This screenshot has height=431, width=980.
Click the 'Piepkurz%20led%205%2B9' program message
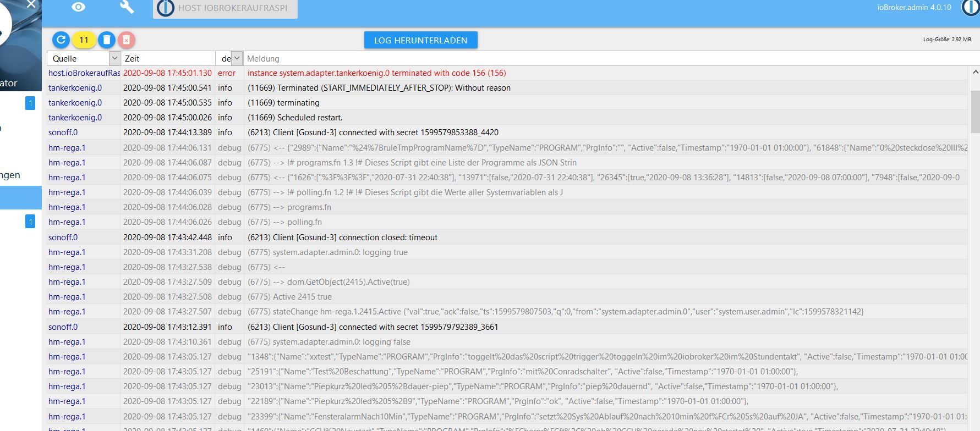point(498,401)
